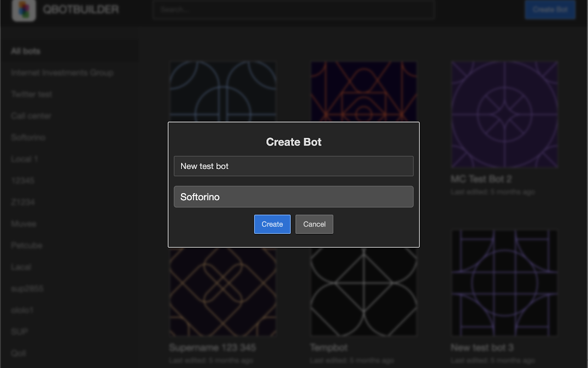The image size is (588, 368).
Task: Click the QBotBuilder logo icon
Action: 24,10
